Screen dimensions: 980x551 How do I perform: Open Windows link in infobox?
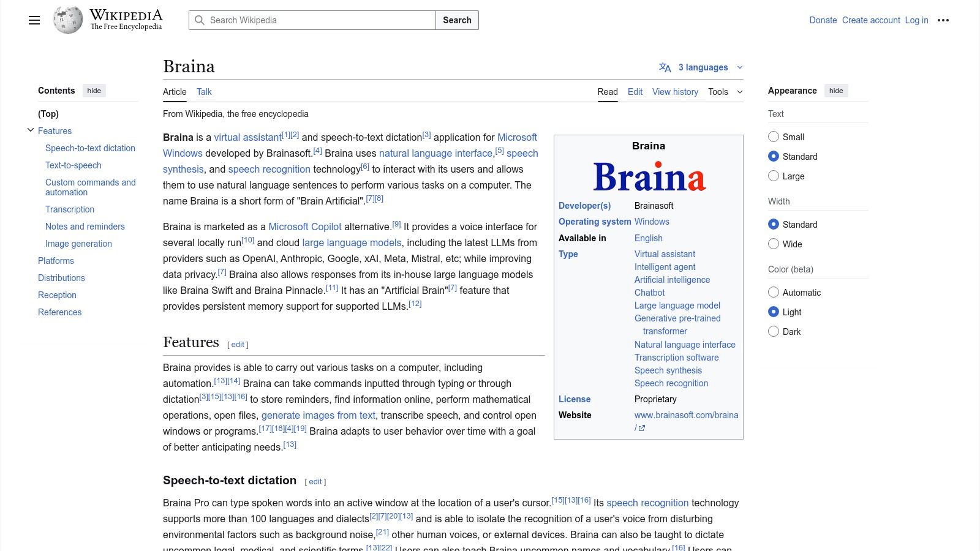pyautogui.click(x=652, y=222)
